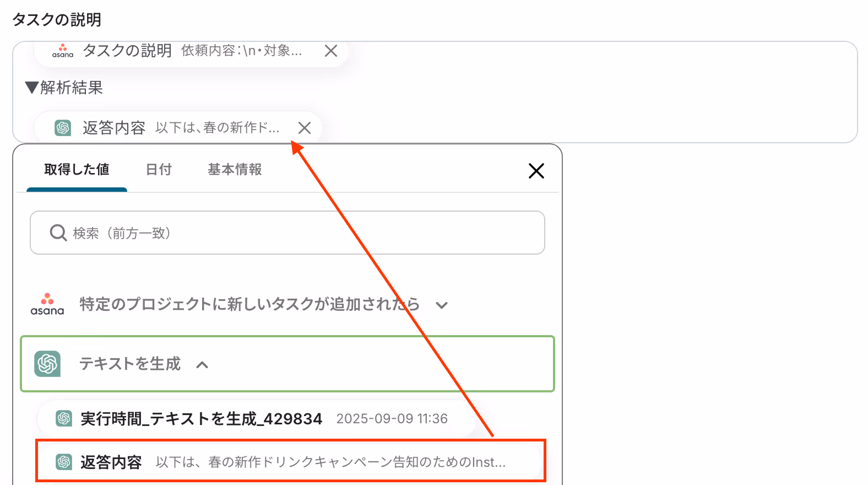Collapse the テキストを生成 section chevron
868x485 pixels.
[202, 364]
